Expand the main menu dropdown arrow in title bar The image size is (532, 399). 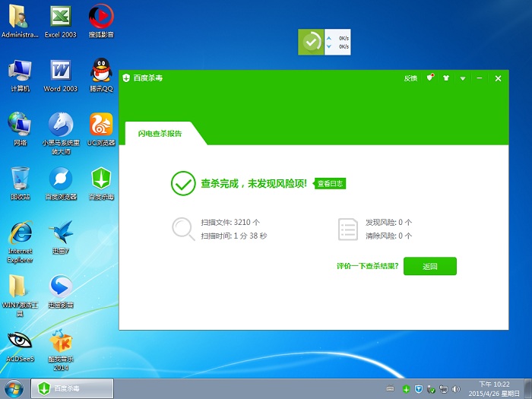462,78
